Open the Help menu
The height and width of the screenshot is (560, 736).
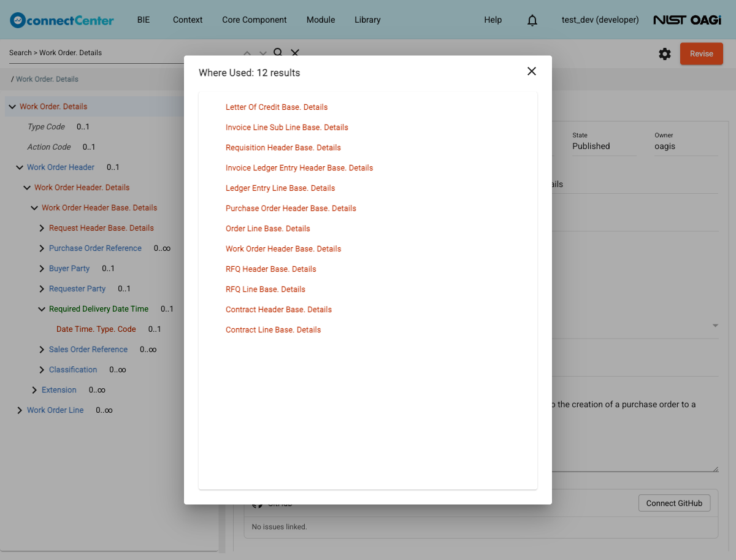click(493, 20)
